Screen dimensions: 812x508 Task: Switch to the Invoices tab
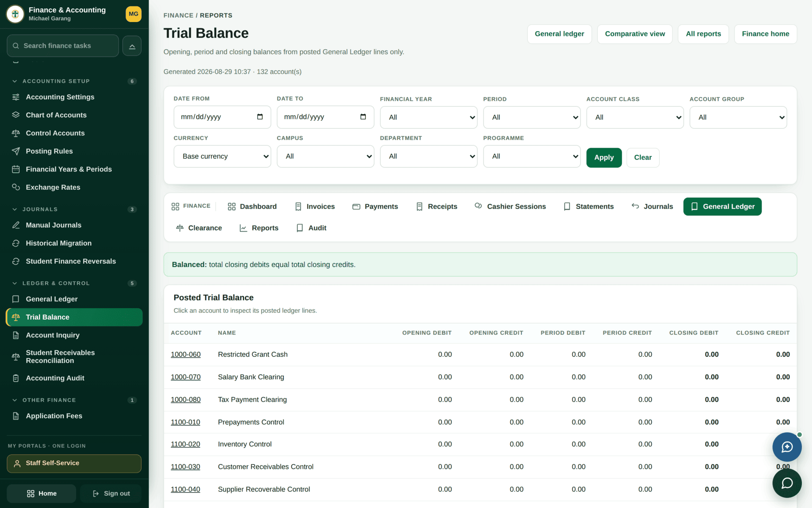pyautogui.click(x=315, y=207)
